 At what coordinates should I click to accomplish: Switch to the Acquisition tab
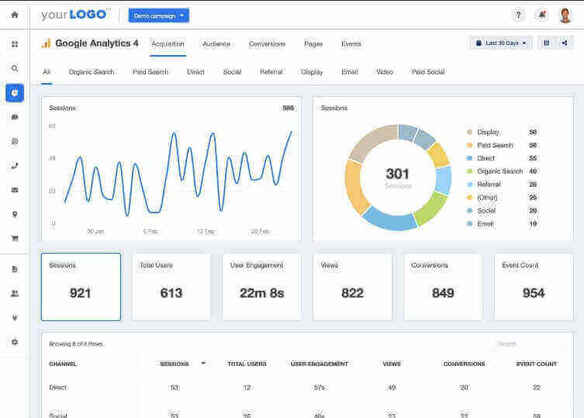[168, 44]
